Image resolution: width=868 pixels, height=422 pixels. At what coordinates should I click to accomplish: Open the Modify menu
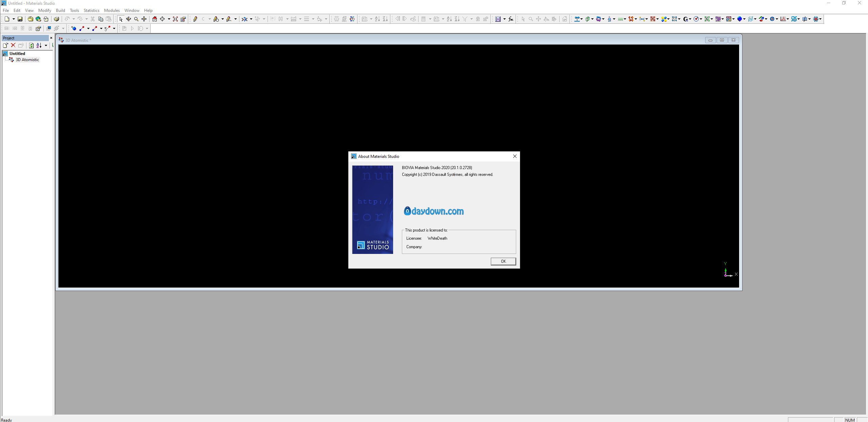coord(45,10)
